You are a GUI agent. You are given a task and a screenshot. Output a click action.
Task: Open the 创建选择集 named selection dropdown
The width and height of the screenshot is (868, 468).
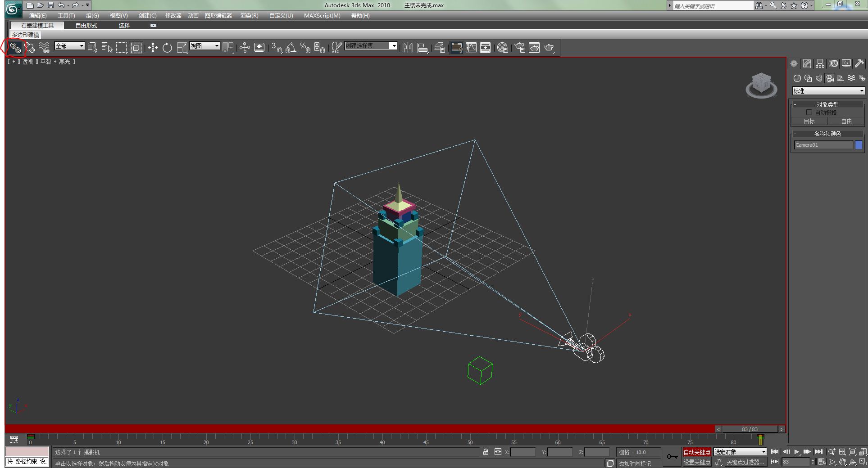pyautogui.click(x=371, y=46)
